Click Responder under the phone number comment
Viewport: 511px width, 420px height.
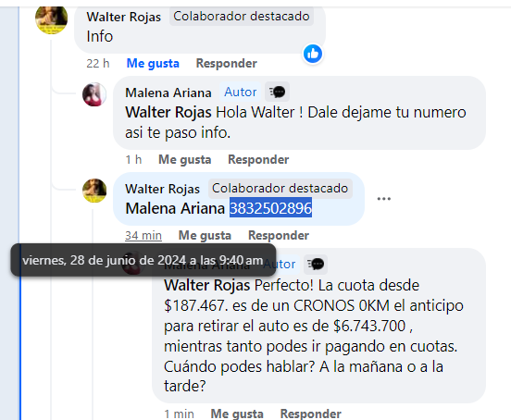[279, 235]
